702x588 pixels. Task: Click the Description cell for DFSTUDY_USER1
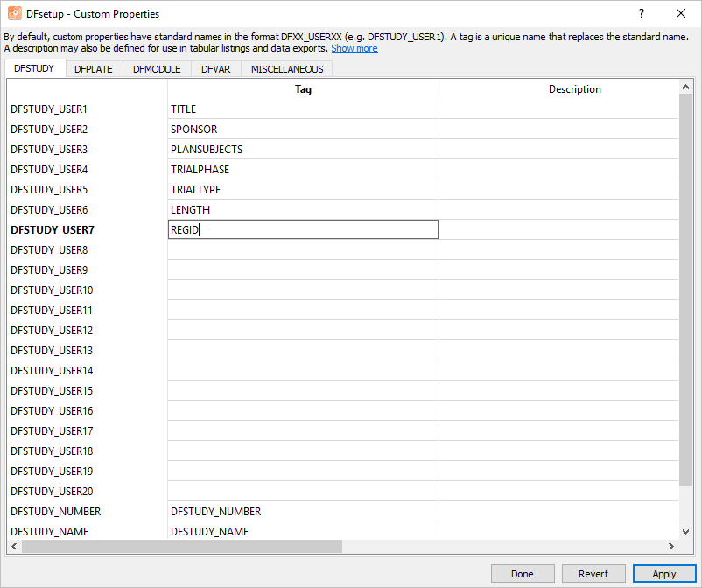(558, 108)
